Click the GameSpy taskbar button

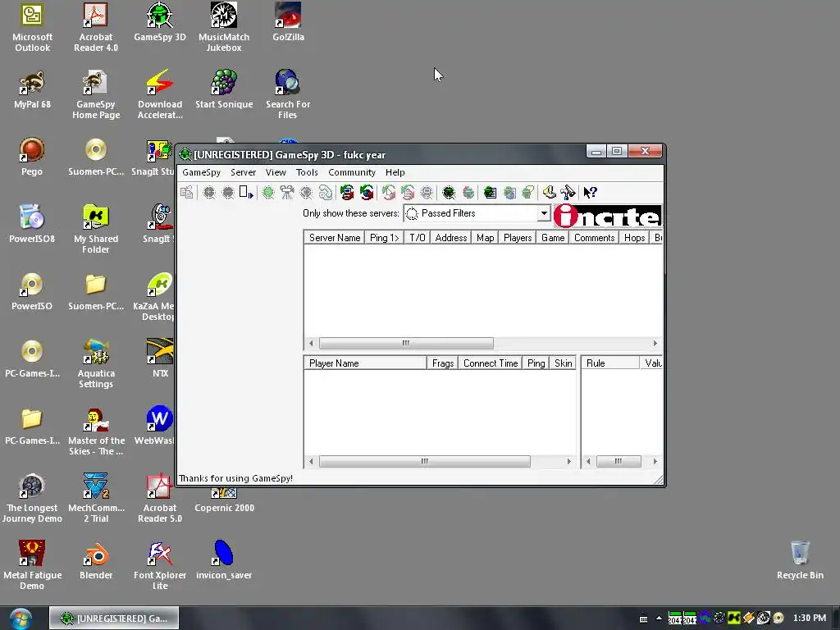[114, 619]
